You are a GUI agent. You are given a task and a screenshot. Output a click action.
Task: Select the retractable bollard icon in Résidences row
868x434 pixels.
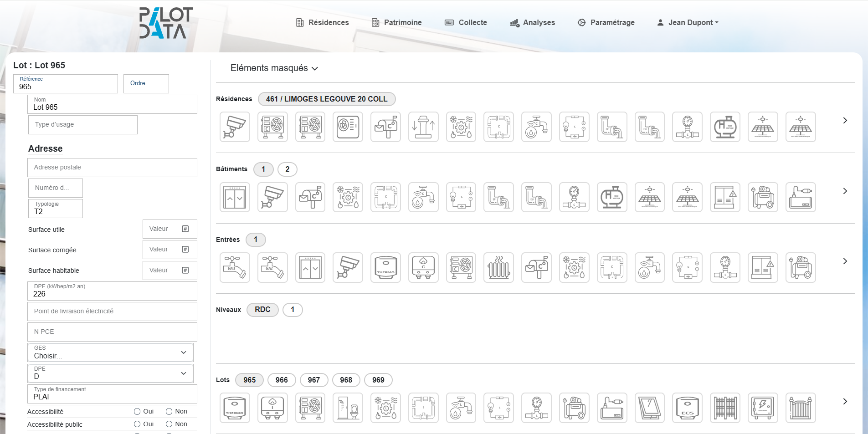click(x=423, y=127)
